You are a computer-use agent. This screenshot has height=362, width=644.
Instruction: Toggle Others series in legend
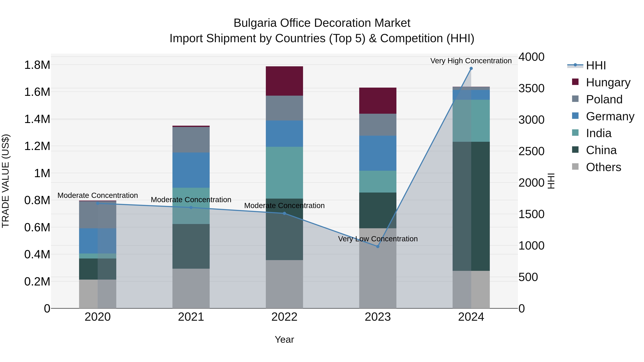(596, 167)
